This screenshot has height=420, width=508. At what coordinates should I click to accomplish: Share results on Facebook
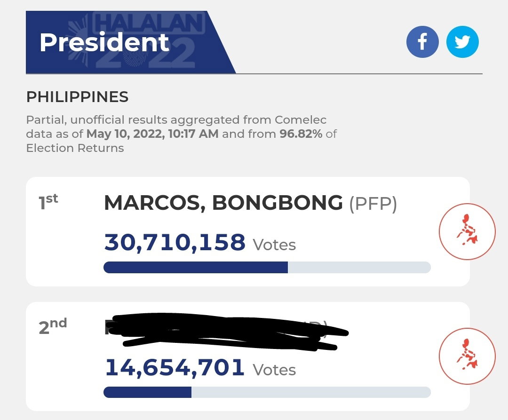coord(422,42)
